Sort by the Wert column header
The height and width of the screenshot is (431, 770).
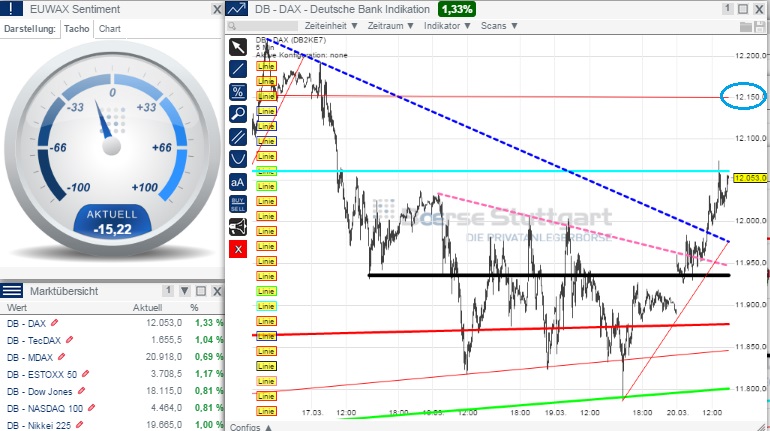click(x=17, y=308)
